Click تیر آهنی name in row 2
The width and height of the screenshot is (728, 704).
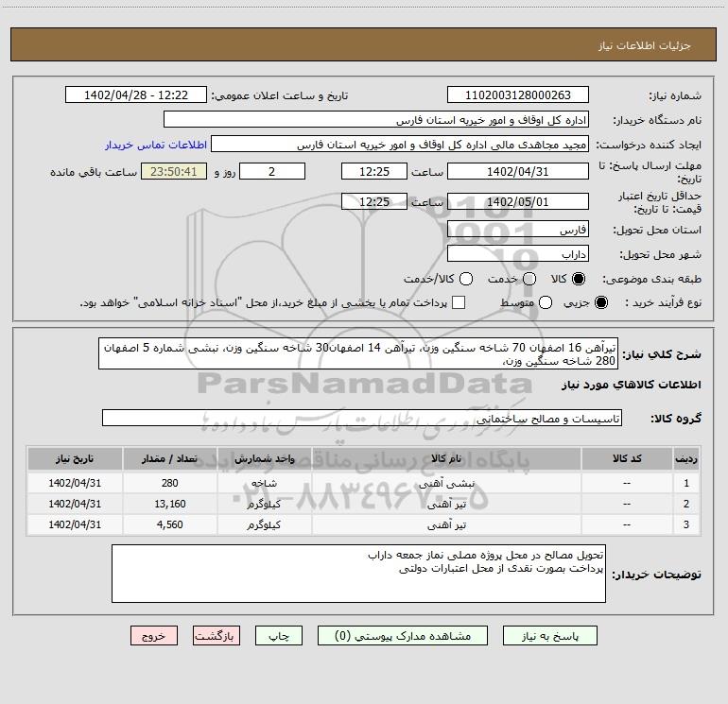(446, 504)
